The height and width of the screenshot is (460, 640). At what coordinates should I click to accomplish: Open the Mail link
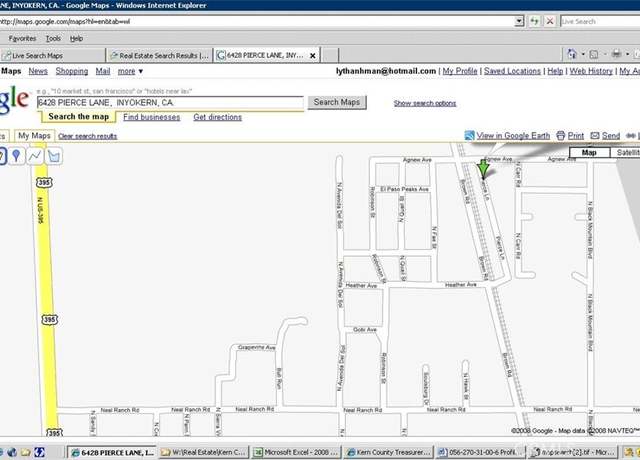coord(103,71)
